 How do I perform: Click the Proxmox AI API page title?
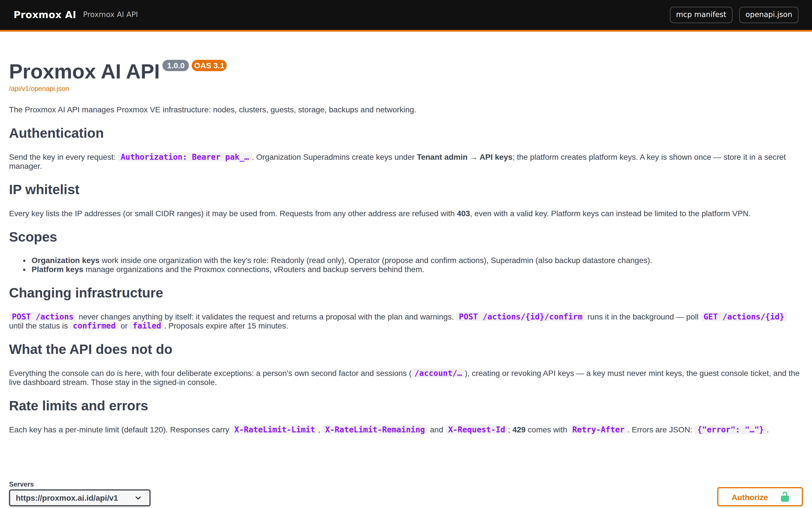pos(84,72)
